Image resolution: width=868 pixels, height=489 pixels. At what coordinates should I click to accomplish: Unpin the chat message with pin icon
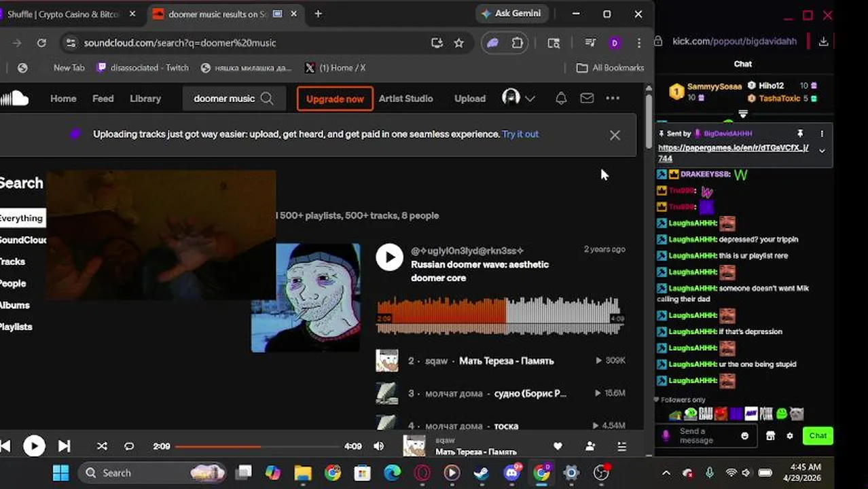click(800, 134)
